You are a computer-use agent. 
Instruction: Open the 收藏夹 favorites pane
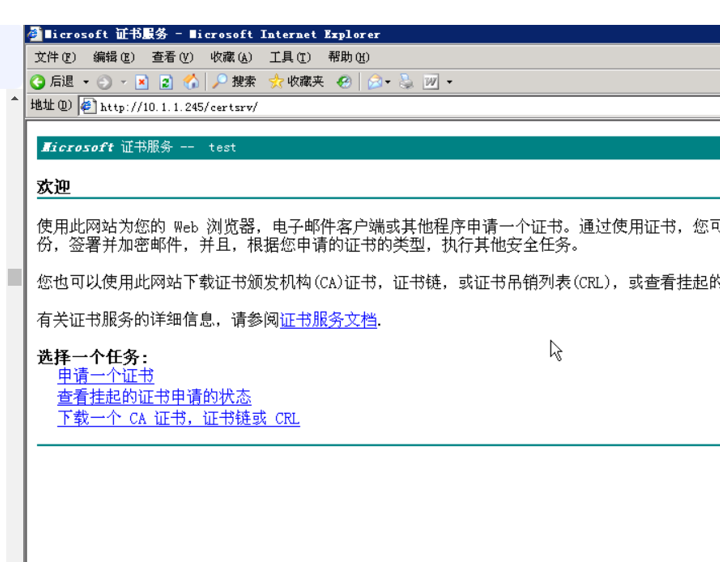point(296,82)
